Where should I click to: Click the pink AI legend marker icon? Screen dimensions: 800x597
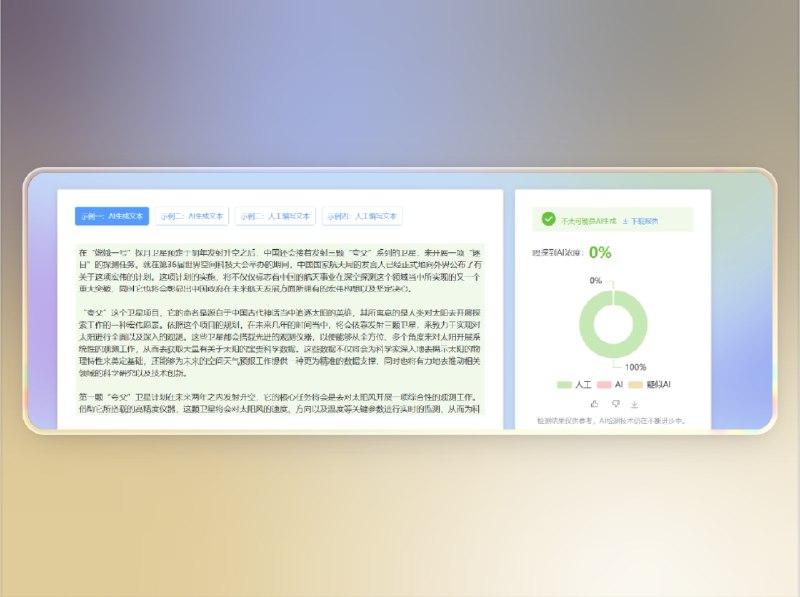[605, 384]
